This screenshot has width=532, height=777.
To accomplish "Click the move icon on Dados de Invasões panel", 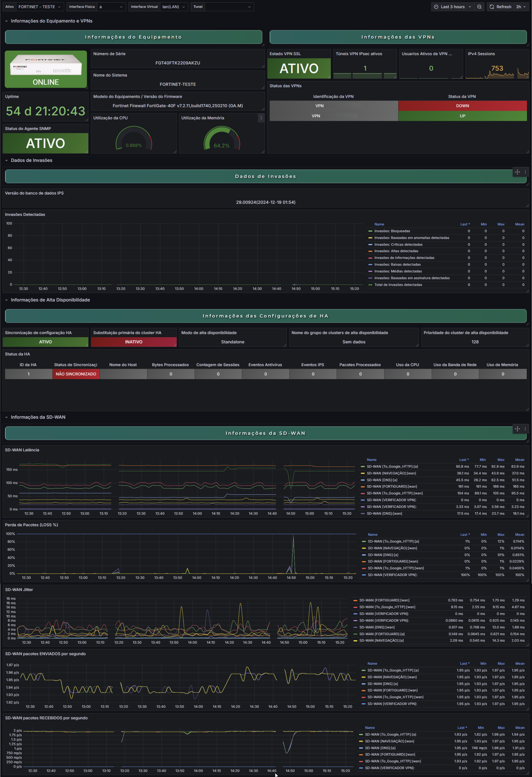I will pos(517,172).
